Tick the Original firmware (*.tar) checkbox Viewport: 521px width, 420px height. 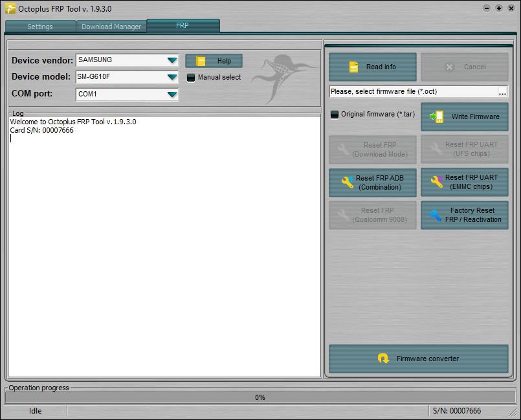click(335, 115)
